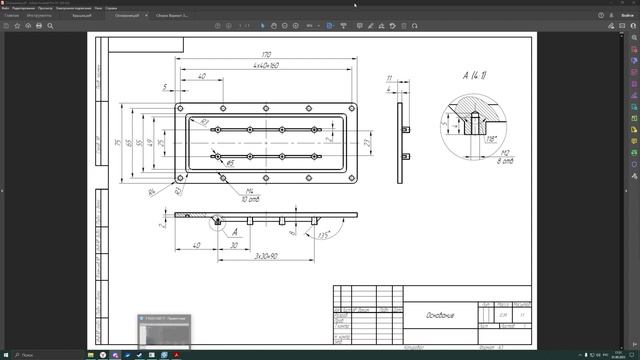Click the Adobe Acrobat taskbar icon
This screenshot has height=360, width=640.
click(x=176, y=355)
